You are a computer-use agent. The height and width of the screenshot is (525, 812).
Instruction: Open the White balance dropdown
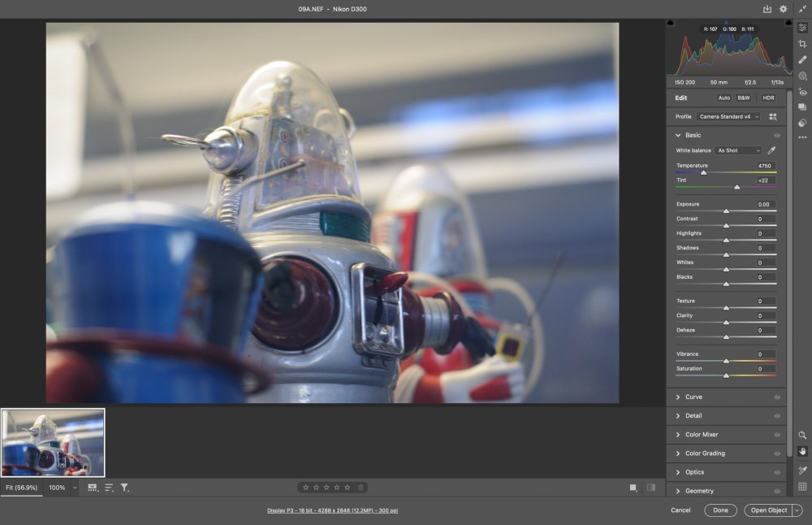click(x=739, y=150)
